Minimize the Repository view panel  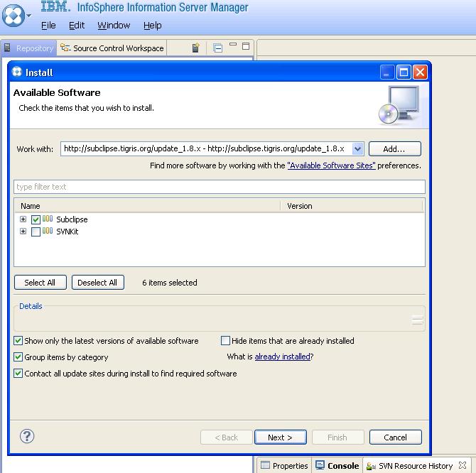pos(233,44)
